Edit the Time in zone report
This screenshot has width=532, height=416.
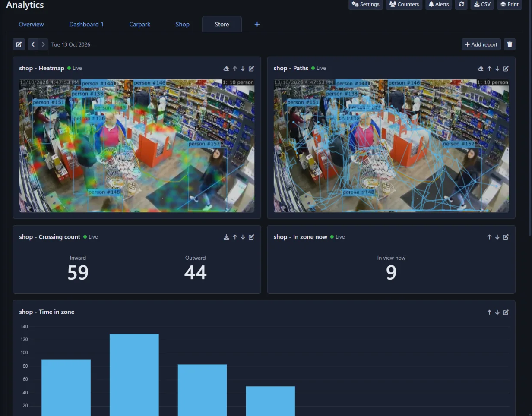click(x=506, y=312)
